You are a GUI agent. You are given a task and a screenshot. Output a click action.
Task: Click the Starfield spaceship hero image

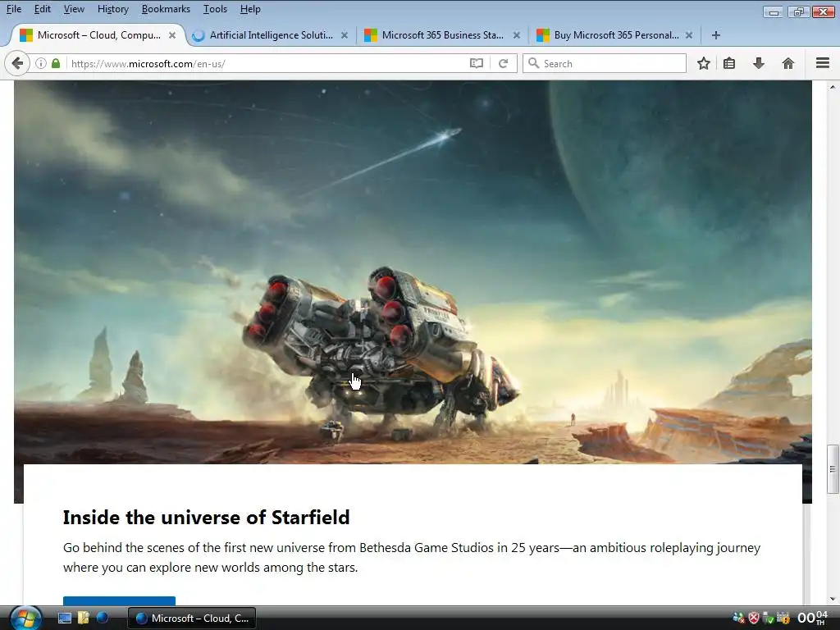tap(413, 273)
